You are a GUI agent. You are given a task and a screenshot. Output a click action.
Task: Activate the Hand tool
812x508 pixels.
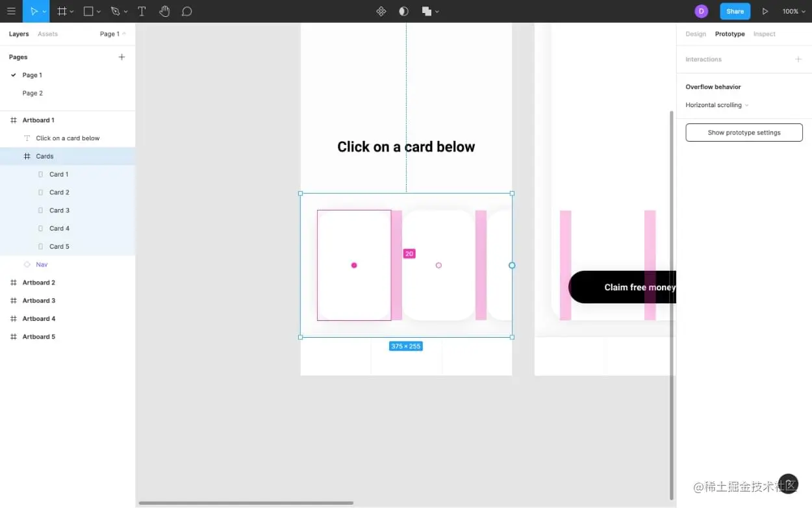tap(164, 11)
